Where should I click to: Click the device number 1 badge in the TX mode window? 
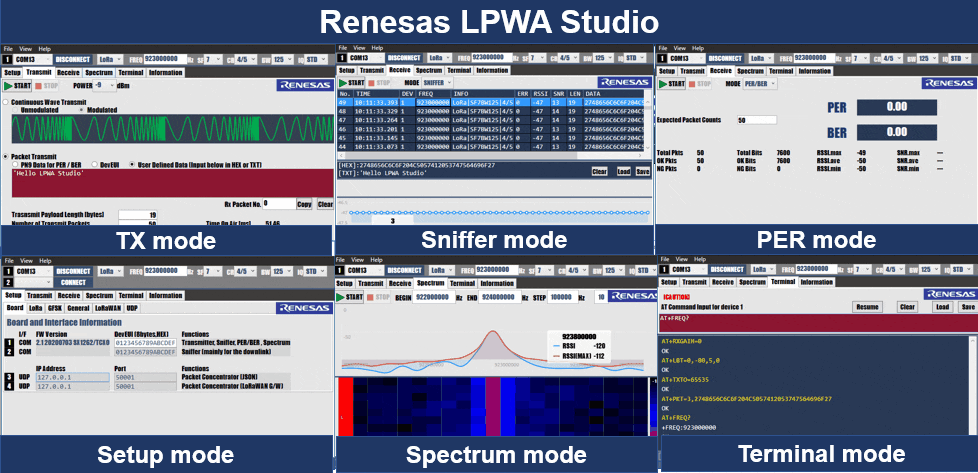[7, 60]
